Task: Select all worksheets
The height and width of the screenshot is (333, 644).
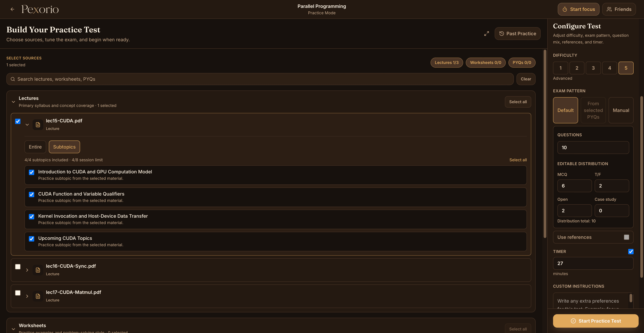Action: click(518, 329)
